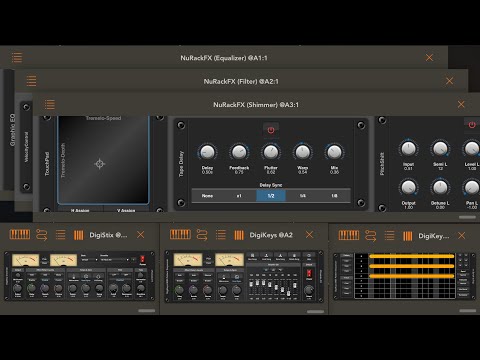
Task: Click the Graphic EQ module label strip
Action: [x=12, y=130]
